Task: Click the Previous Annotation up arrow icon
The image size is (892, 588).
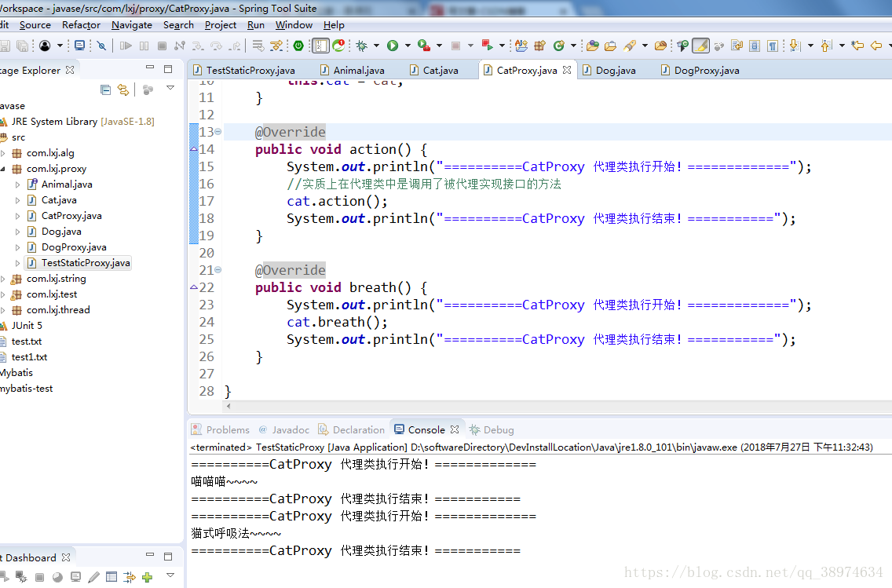Action: click(827, 46)
